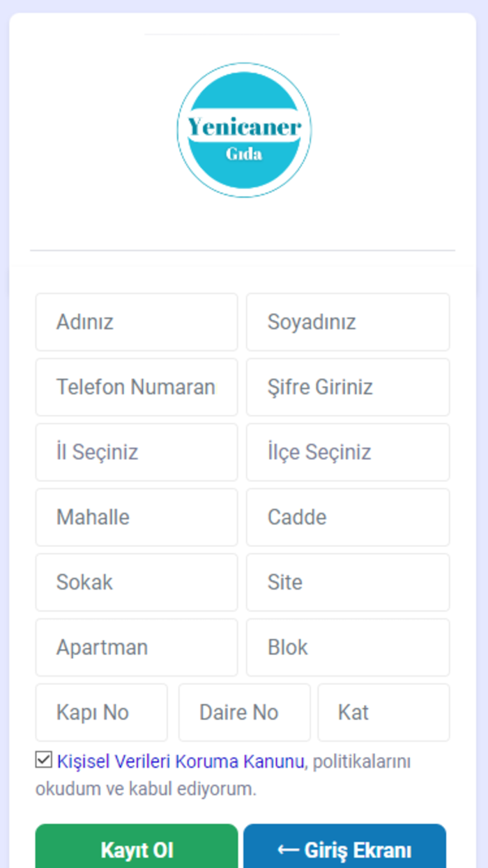The height and width of the screenshot is (868, 488).
Task: Open the İl Seçiniz province selector
Action: click(136, 452)
